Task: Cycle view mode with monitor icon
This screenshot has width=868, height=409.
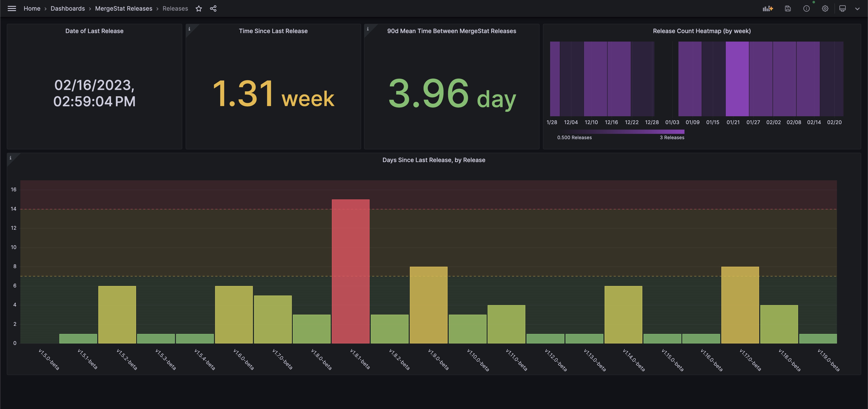Action: [842, 8]
